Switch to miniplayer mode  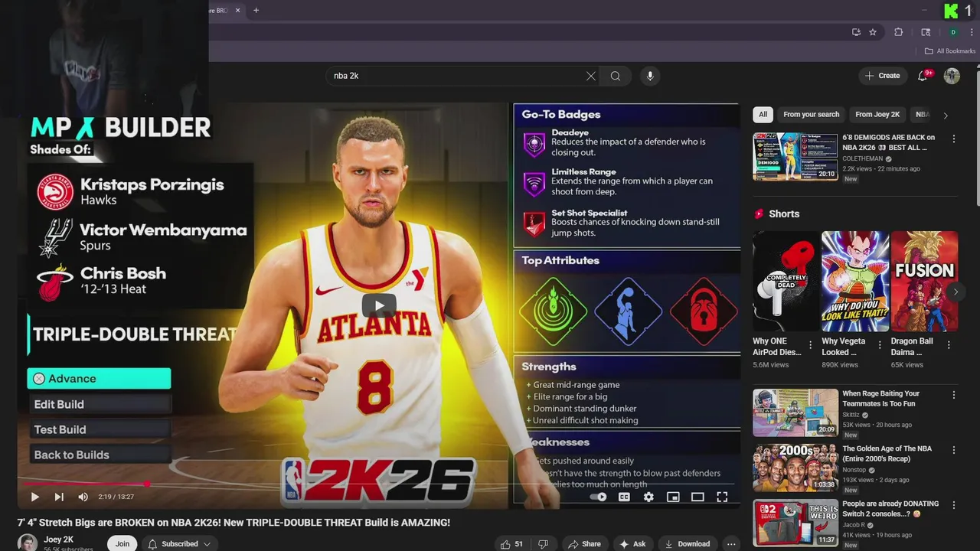pos(673,497)
